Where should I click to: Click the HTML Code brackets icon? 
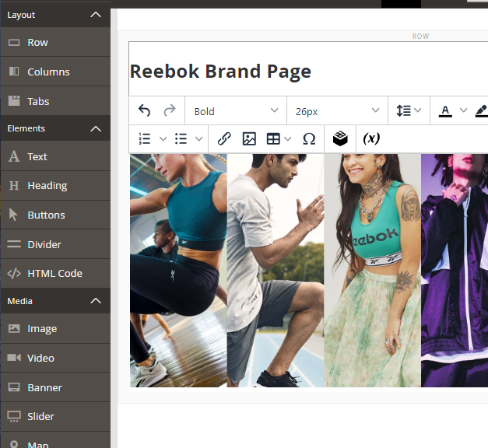click(14, 274)
